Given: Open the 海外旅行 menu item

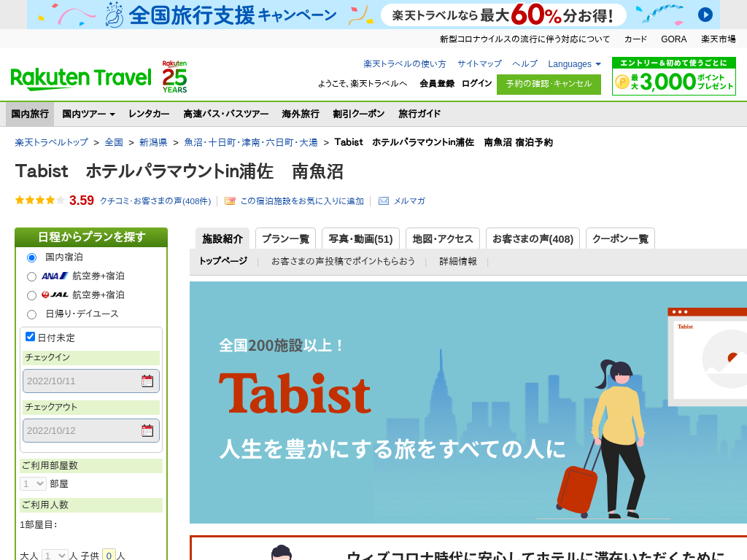Looking at the screenshot, I should pyautogui.click(x=301, y=114).
